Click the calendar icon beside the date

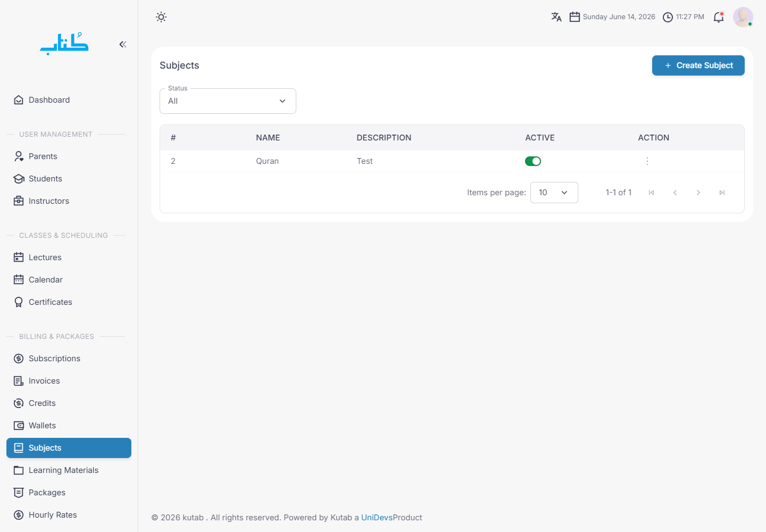(x=574, y=17)
